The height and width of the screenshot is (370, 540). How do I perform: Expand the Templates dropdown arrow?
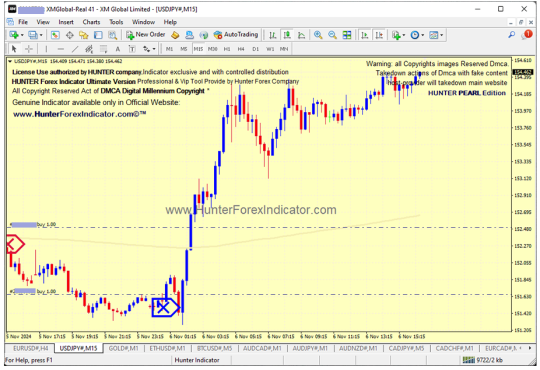point(441,35)
